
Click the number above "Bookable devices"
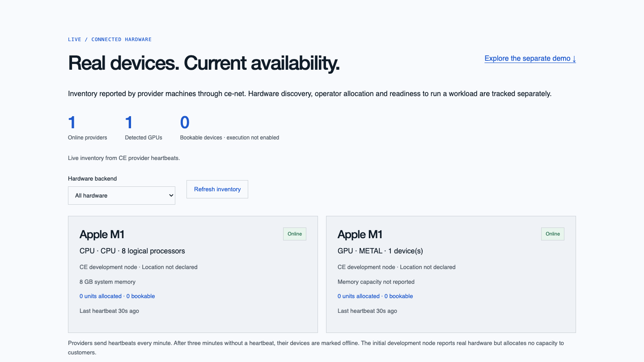[x=185, y=122]
